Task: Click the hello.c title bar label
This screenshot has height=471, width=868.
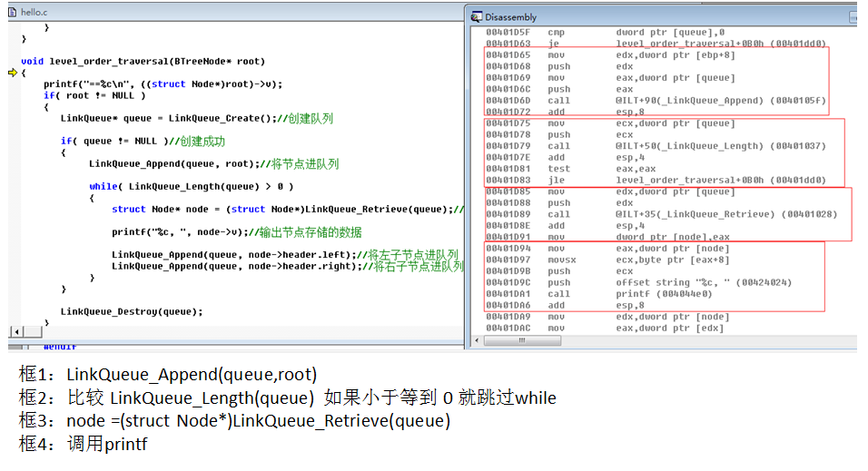Action: 34,12
